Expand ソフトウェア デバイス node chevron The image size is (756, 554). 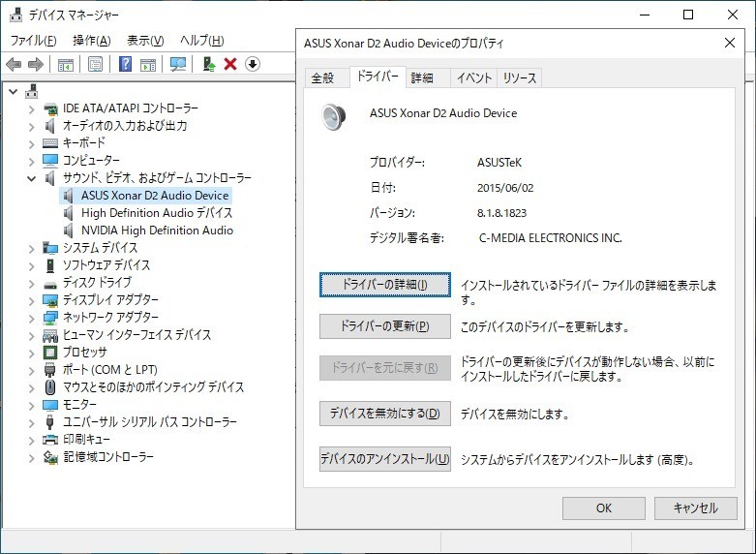[31, 266]
